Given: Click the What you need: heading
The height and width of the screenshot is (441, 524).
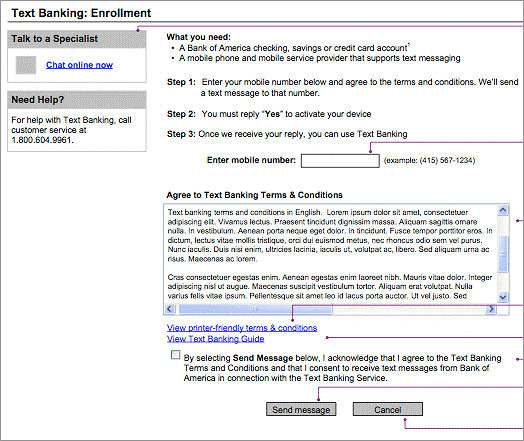Looking at the screenshot, I should pyautogui.click(x=199, y=37).
